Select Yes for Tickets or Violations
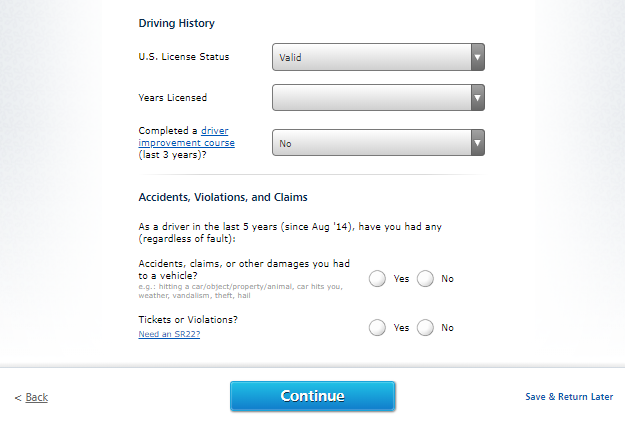Screen dimensions: 625x427 coord(378,327)
